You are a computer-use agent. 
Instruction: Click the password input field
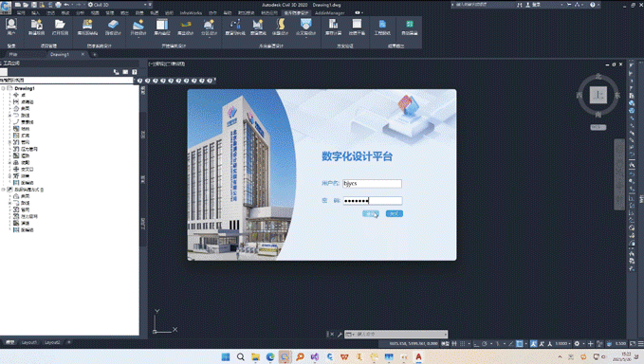[372, 200]
